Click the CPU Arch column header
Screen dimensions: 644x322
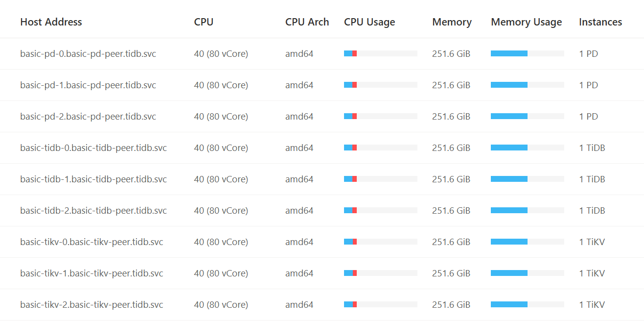(x=307, y=22)
